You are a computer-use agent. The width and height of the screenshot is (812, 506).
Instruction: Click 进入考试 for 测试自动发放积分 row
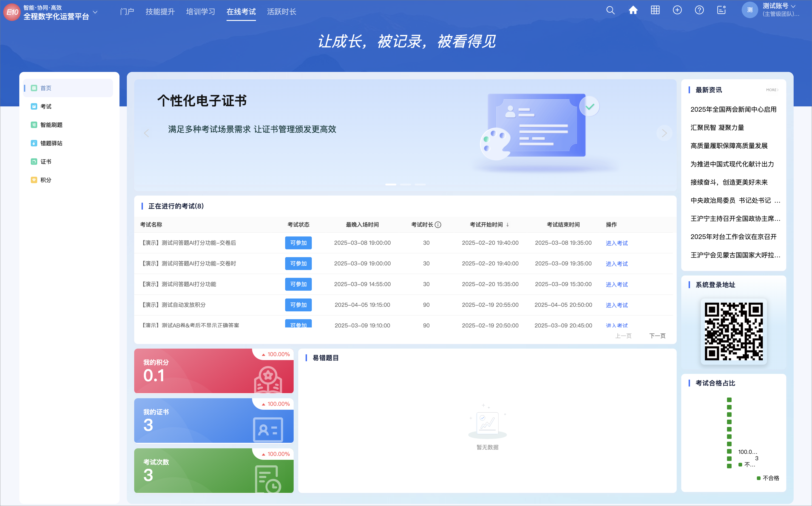pos(617,305)
